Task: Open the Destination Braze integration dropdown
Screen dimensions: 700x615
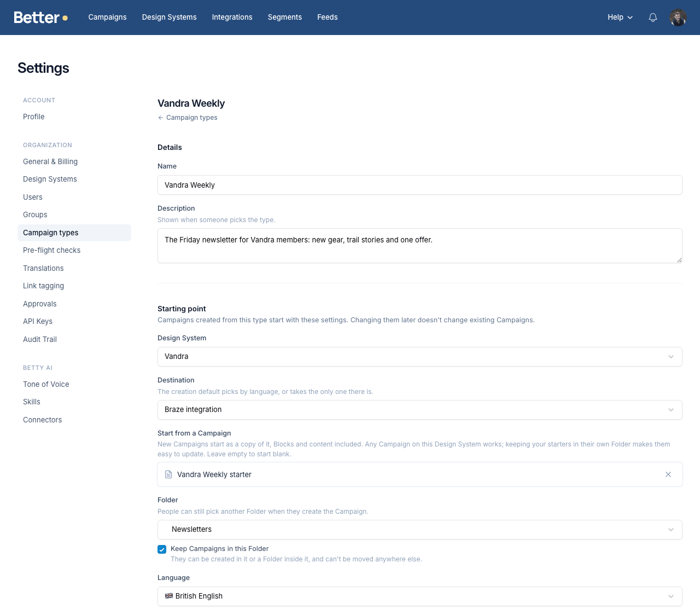Action: point(420,410)
